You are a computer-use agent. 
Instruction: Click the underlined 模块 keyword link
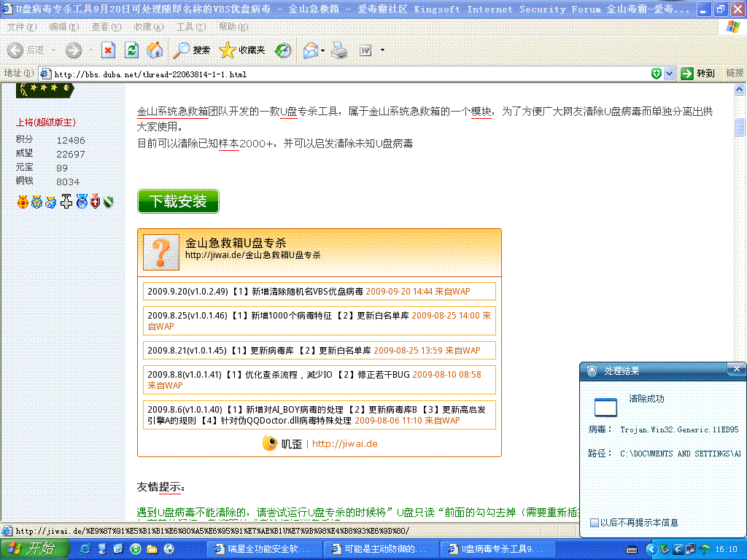[x=481, y=112]
